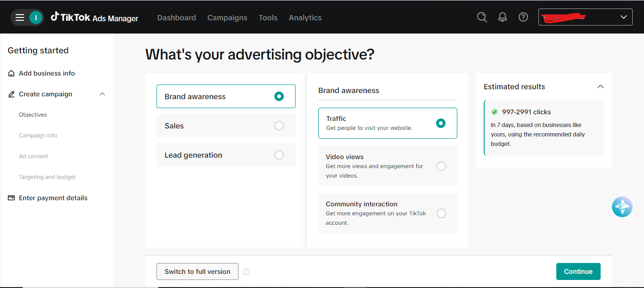This screenshot has width=644, height=288.
Task: Select the Lead generation radio button
Action: [279, 155]
